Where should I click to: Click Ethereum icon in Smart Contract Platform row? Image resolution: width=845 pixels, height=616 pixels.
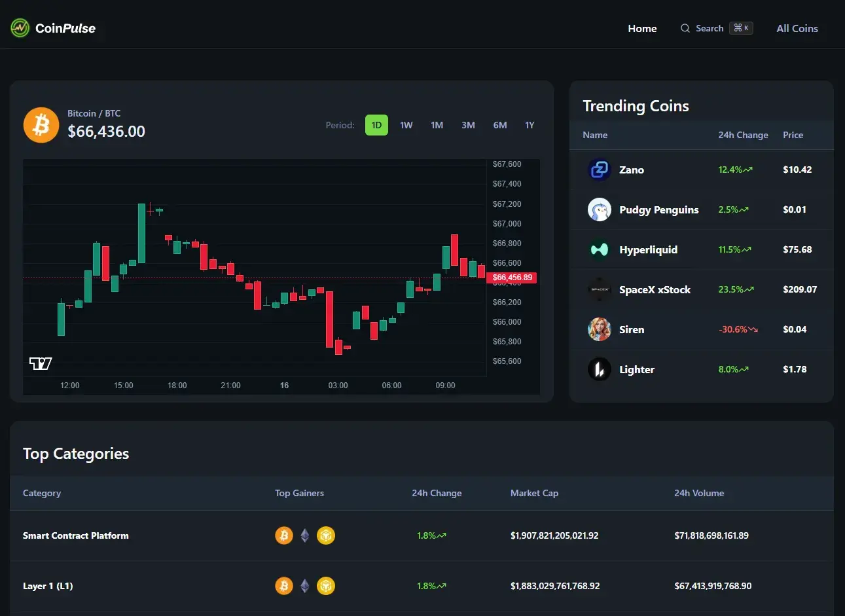coord(305,535)
